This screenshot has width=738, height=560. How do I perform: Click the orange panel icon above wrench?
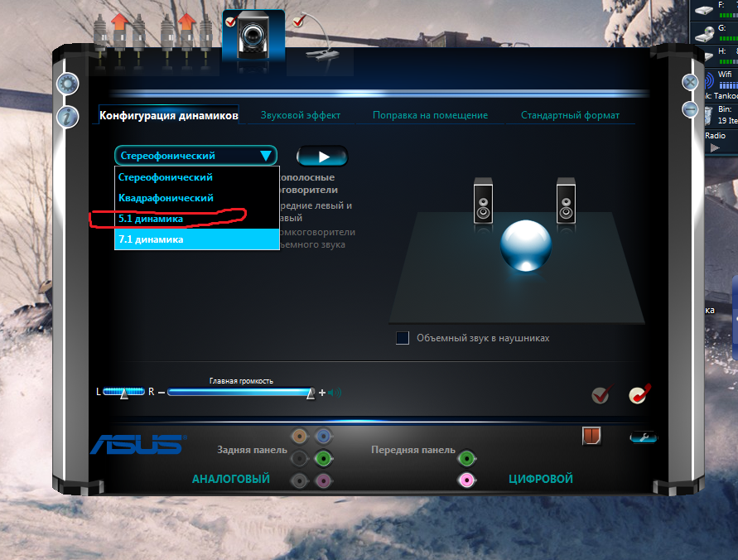coord(591,436)
